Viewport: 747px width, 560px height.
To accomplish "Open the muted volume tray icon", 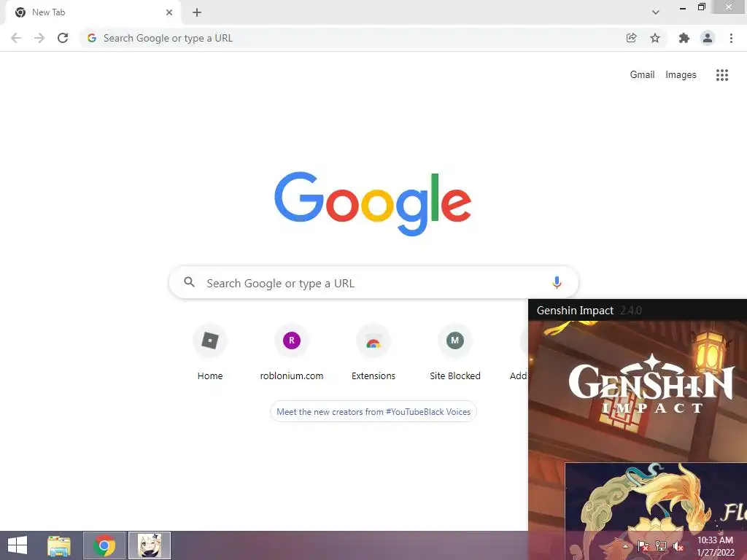I will click(x=678, y=546).
